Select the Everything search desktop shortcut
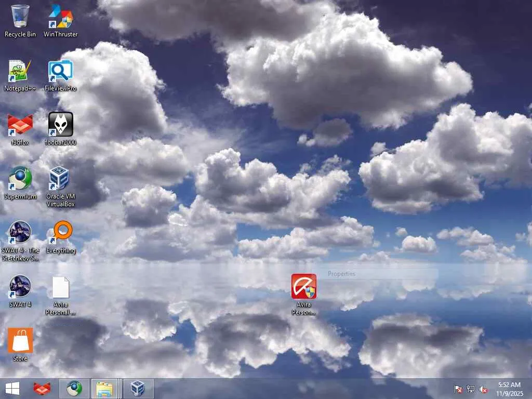The image size is (532, 399). coord(60,237)
